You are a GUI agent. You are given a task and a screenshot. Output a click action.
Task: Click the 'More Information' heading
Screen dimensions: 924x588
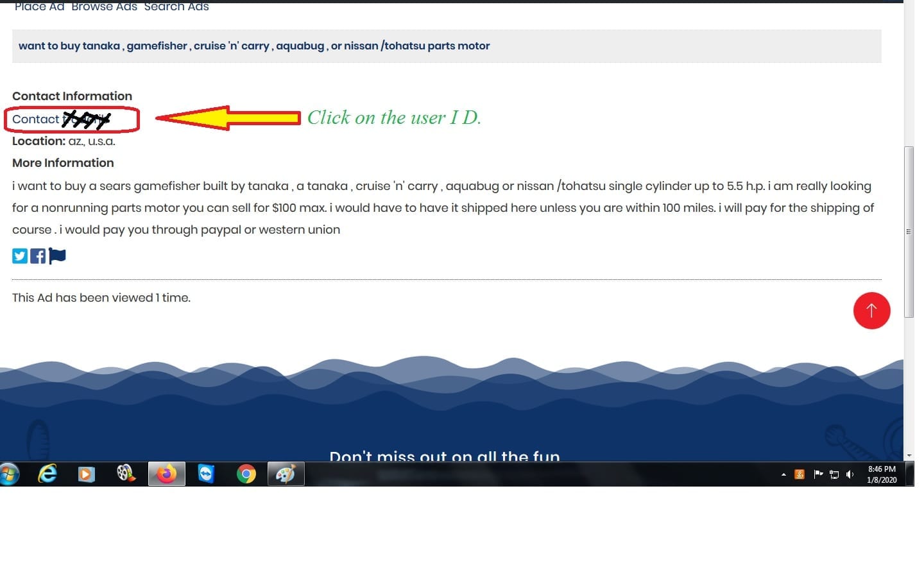pos(63,163)
